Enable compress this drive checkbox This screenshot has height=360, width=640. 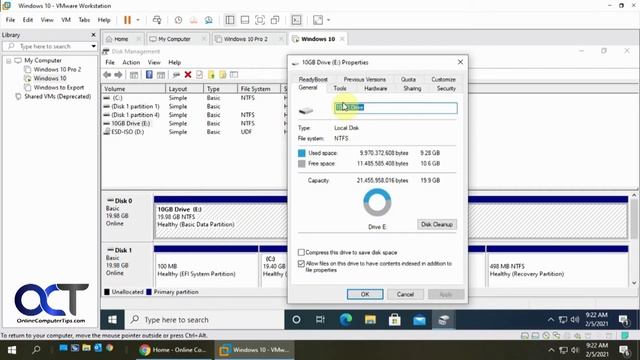[x=301, y=252]
